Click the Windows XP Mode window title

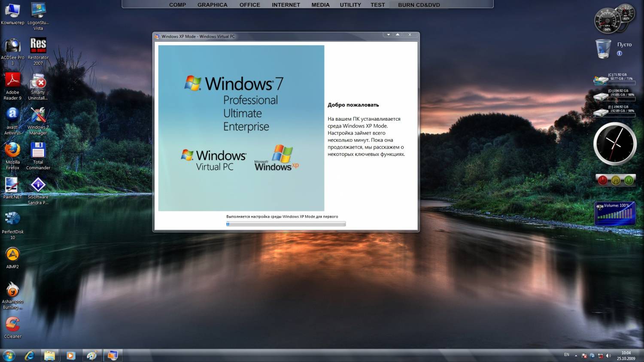click(x=198, y=37)
